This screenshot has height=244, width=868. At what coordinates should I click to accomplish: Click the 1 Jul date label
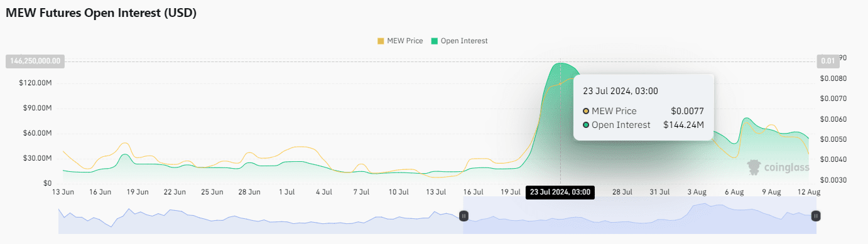(287, 192)
